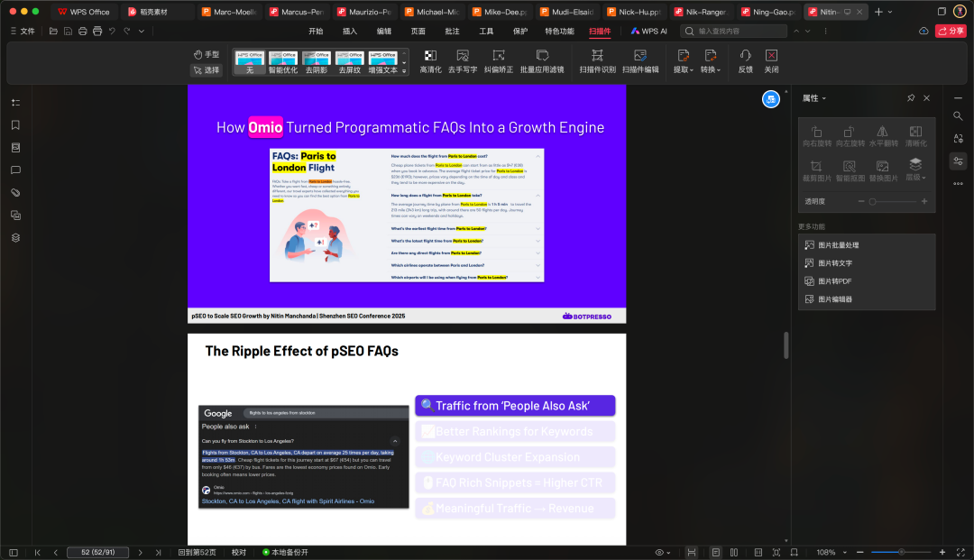Open the eye view-mode dropdown

[x=663, y=552]
